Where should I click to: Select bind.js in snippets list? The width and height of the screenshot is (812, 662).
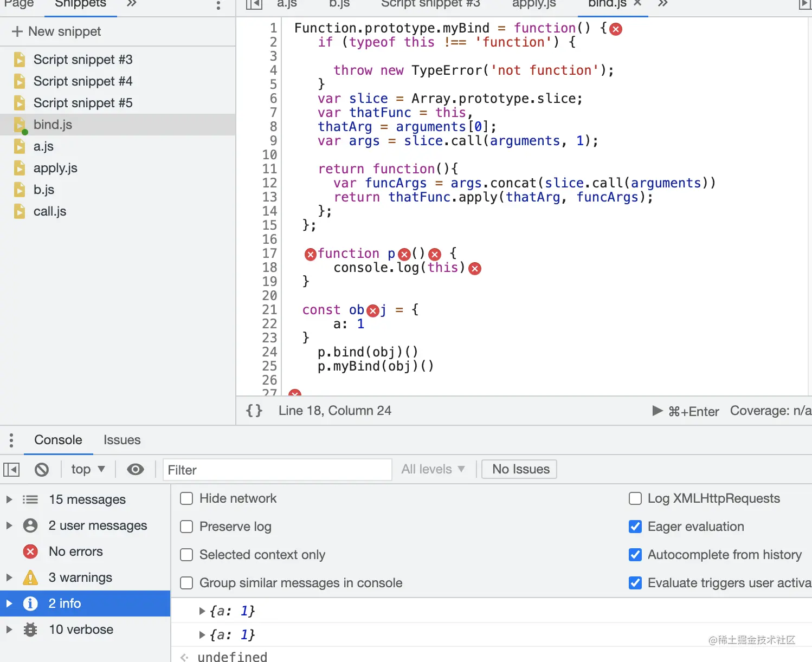pos(118,125)
